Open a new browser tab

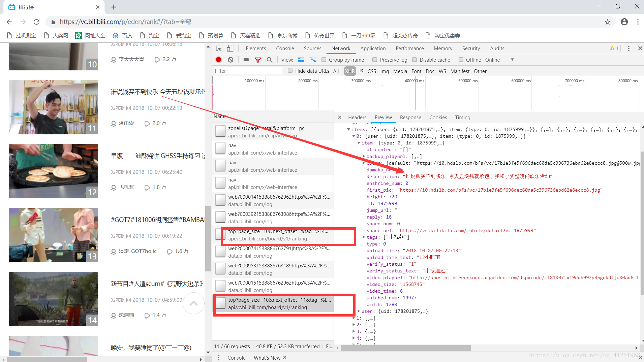[x=114, y=7]
